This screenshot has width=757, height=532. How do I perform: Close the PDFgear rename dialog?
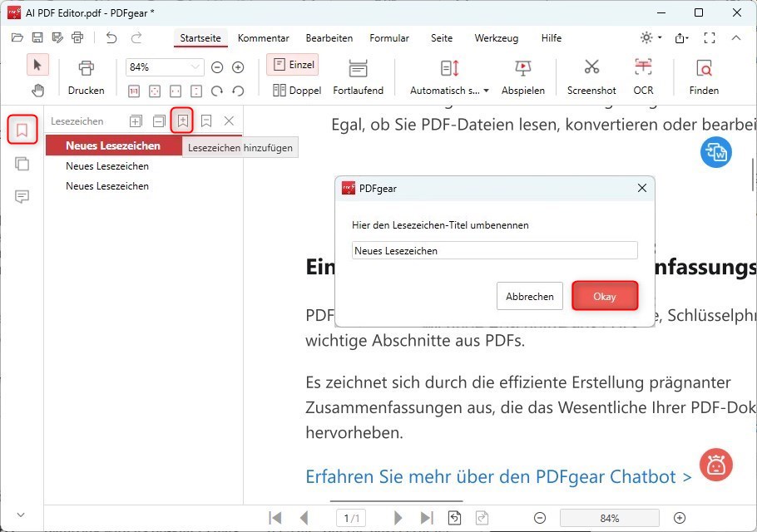tap(641, 188)
